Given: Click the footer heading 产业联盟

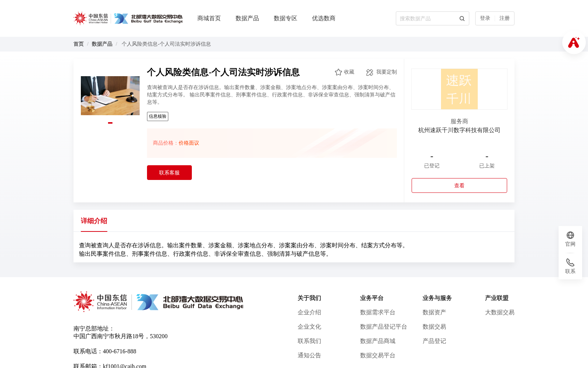Looking at the screenshot, I should 497,298.
